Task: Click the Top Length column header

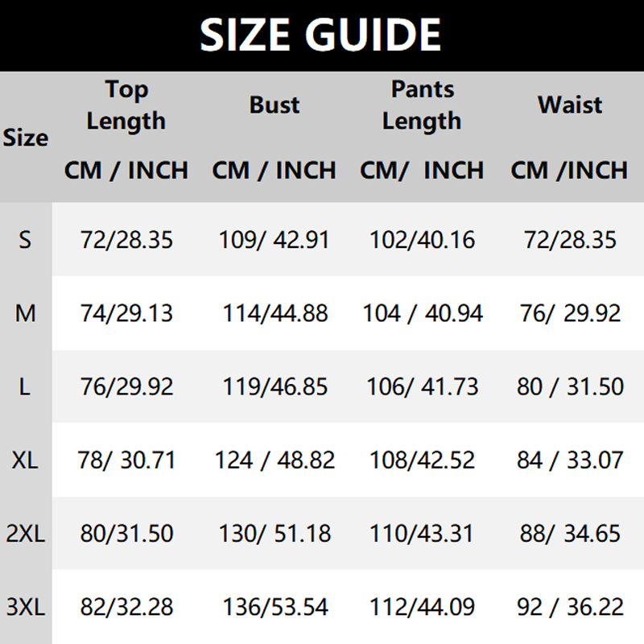Action: (x=126, y=105)
